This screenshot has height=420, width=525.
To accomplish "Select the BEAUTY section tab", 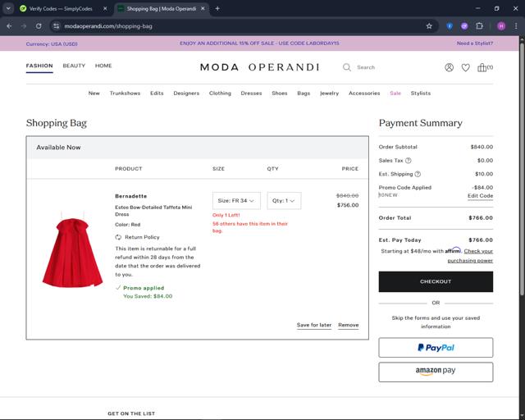I will pos(74,66).
